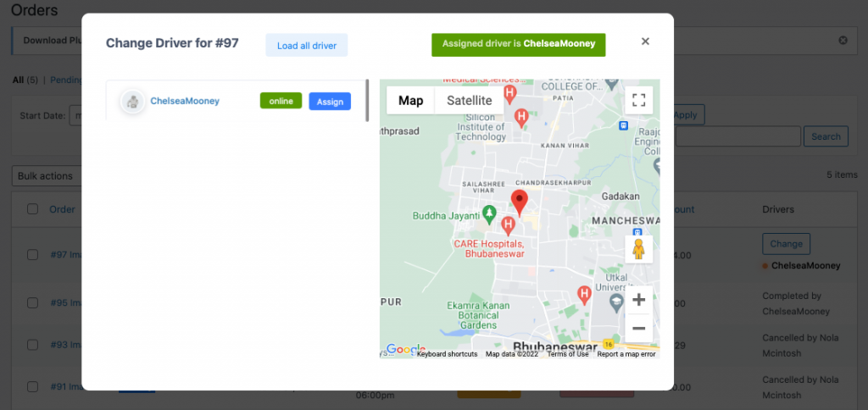Tick the checkbox for order #97
This screenshot has width=868, height=410.
33,254
